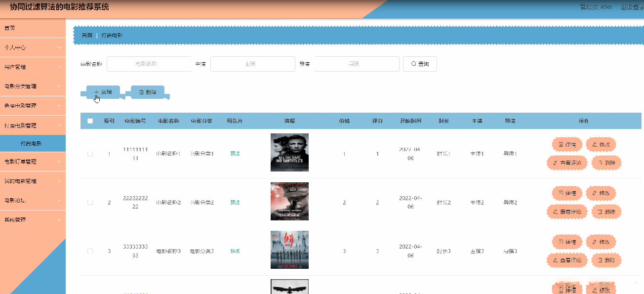Click 删除 button in 电影名称1 row
The width and height of the screenshot is (644, 294).
click(x=606, y=163)
